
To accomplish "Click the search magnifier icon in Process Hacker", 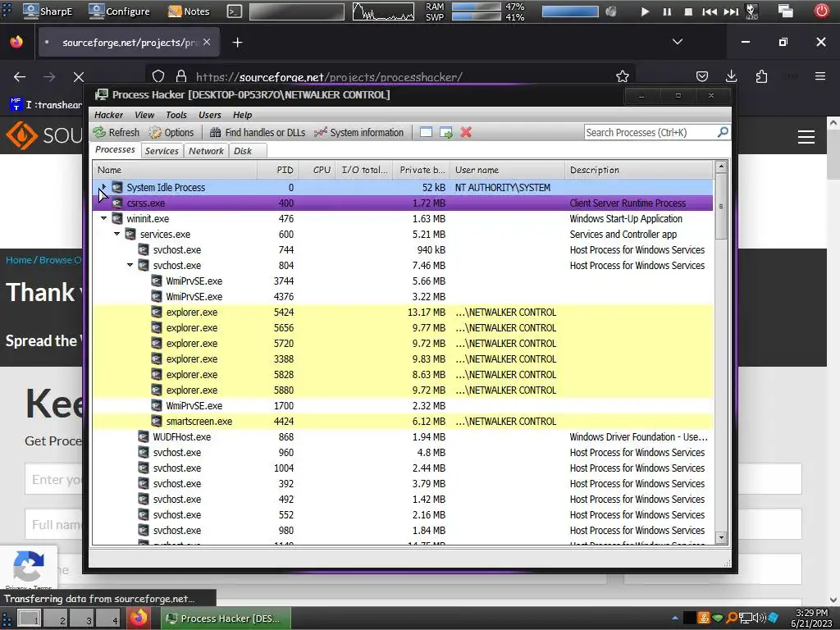I will (723, 132).
